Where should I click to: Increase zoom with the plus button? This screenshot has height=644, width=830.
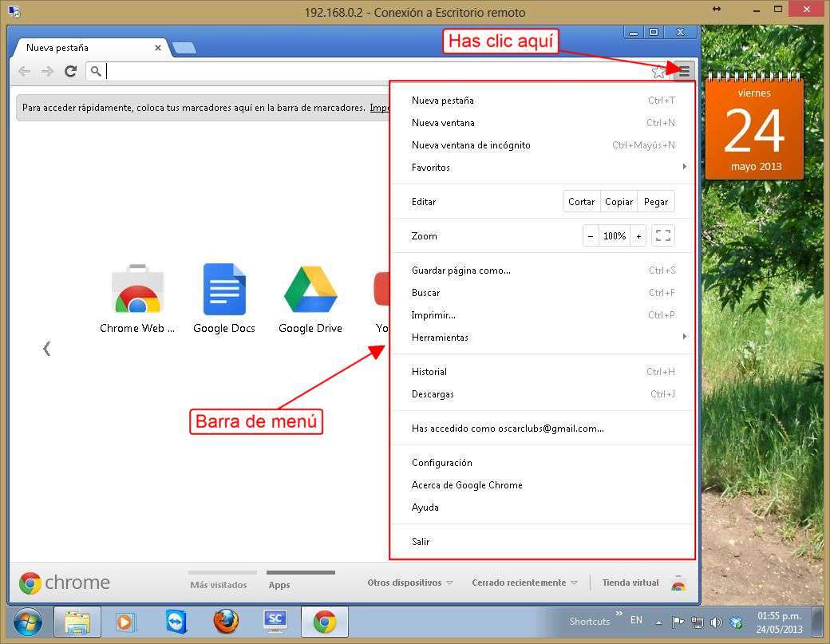point(638,236)
